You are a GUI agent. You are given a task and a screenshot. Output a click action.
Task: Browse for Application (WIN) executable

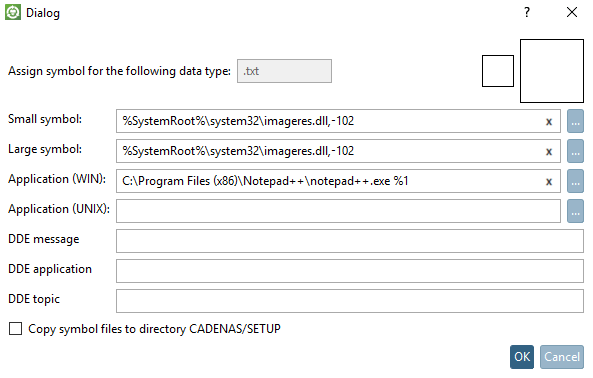pos(575,181)
